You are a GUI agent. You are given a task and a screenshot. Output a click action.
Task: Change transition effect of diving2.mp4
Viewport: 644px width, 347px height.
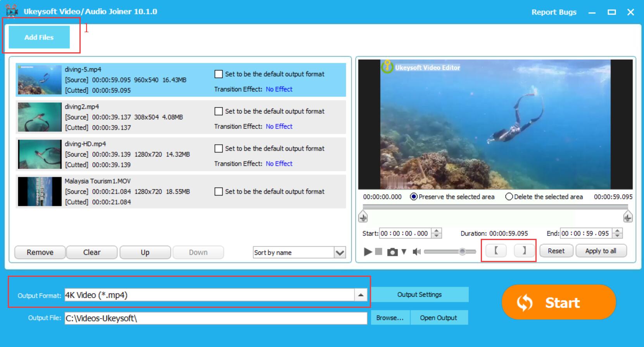(279, 126)
